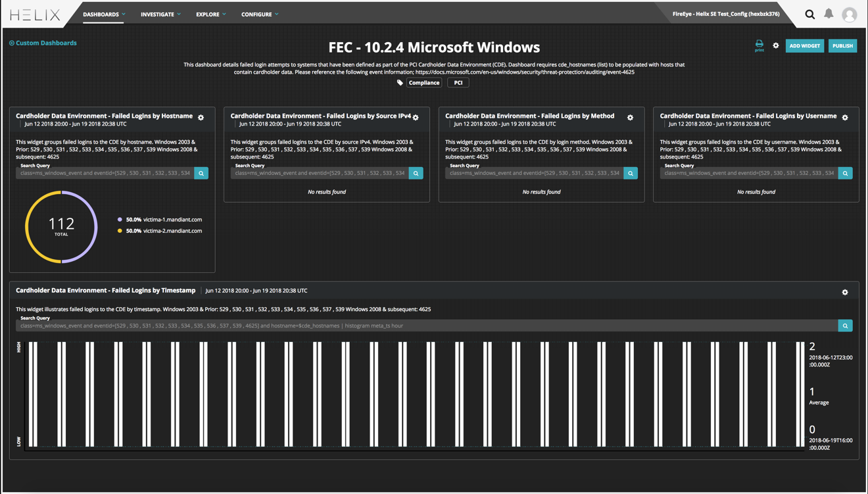The width and height of the screenshot is (868, 494).
Task: Click Failed Logins by Hostname widget title
Action: 104,116
